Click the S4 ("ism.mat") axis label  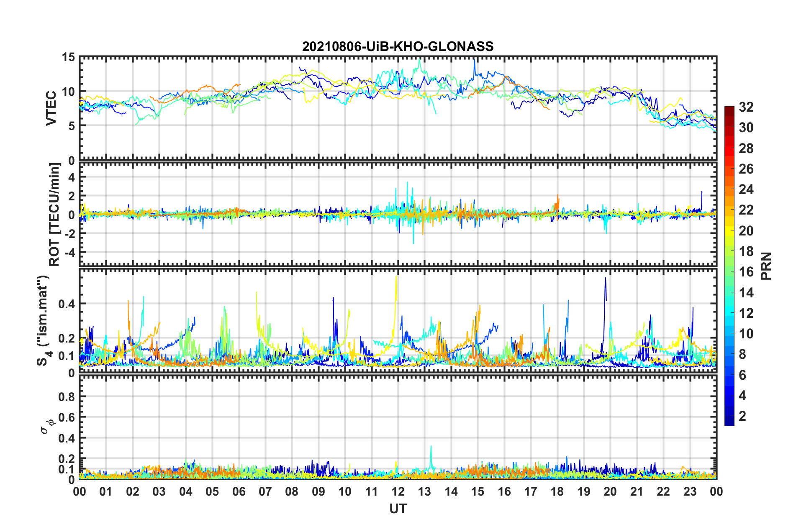[44, 320]
